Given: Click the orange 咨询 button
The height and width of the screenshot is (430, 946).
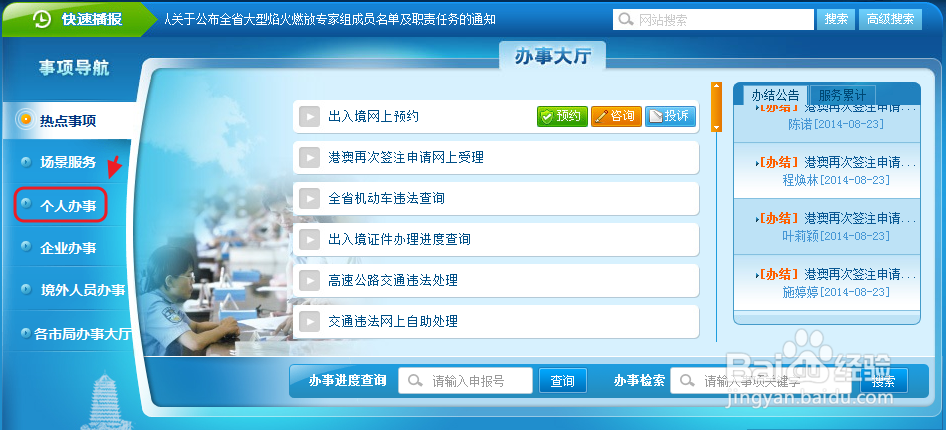Looking at the screenshot, I should pyautogui.click(x=616, y=116).
